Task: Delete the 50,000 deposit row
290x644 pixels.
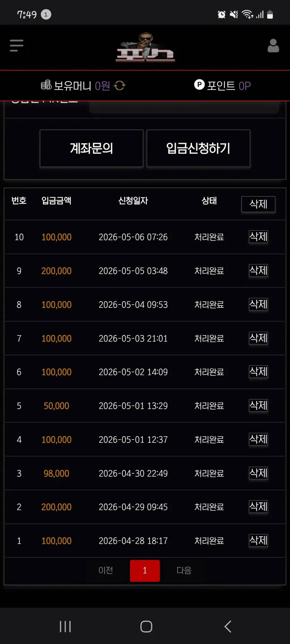Action: point(258,405)
